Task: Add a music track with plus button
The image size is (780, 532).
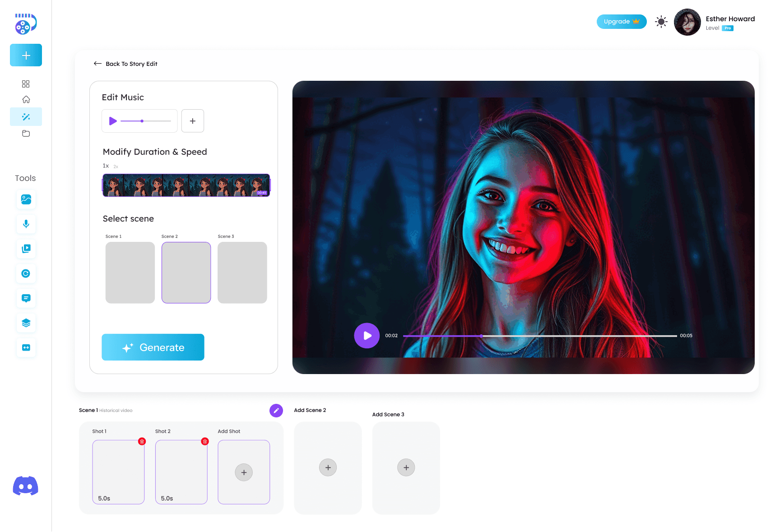Action: (x=193, y=121)
